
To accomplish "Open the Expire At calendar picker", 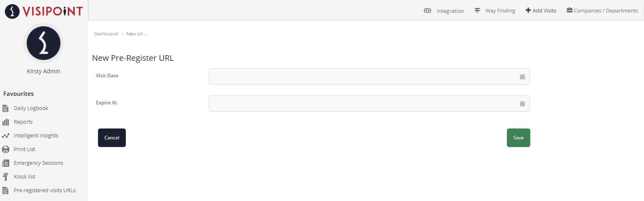I will (522, 104).
